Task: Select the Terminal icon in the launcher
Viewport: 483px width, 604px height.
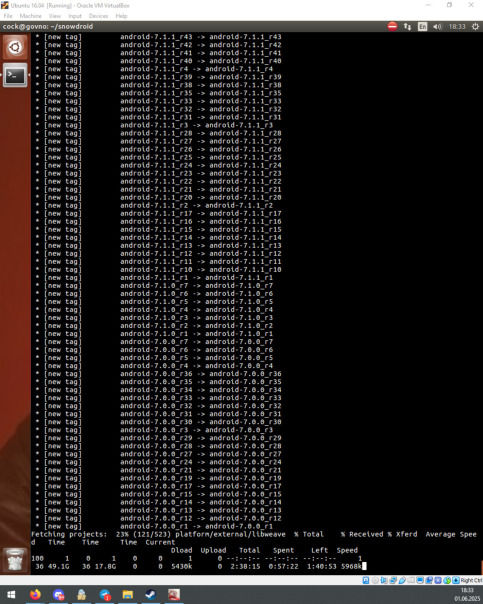Action: (x=15, y=75)
